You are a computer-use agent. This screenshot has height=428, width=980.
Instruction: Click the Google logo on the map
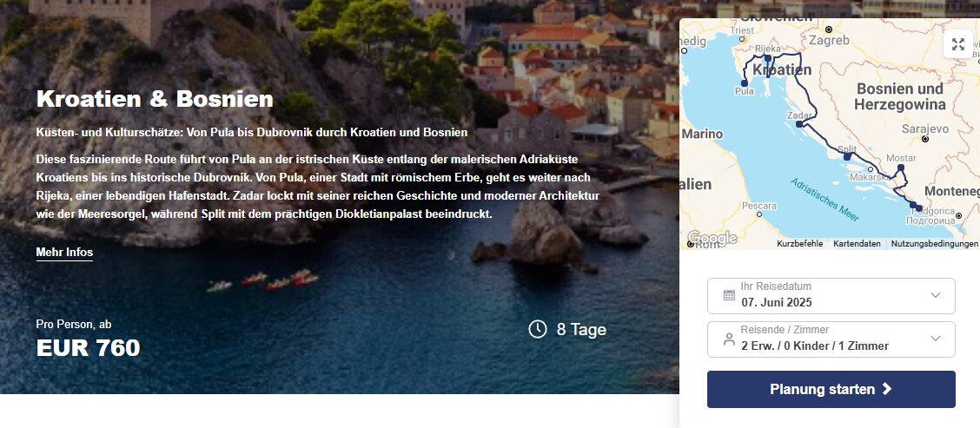pyautogui.click(x=712, y=238)
